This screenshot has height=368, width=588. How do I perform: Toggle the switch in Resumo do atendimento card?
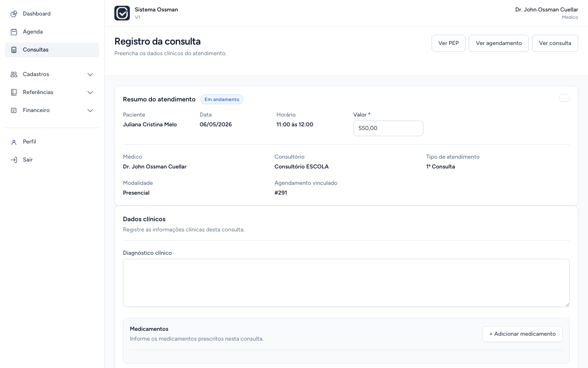564,98
